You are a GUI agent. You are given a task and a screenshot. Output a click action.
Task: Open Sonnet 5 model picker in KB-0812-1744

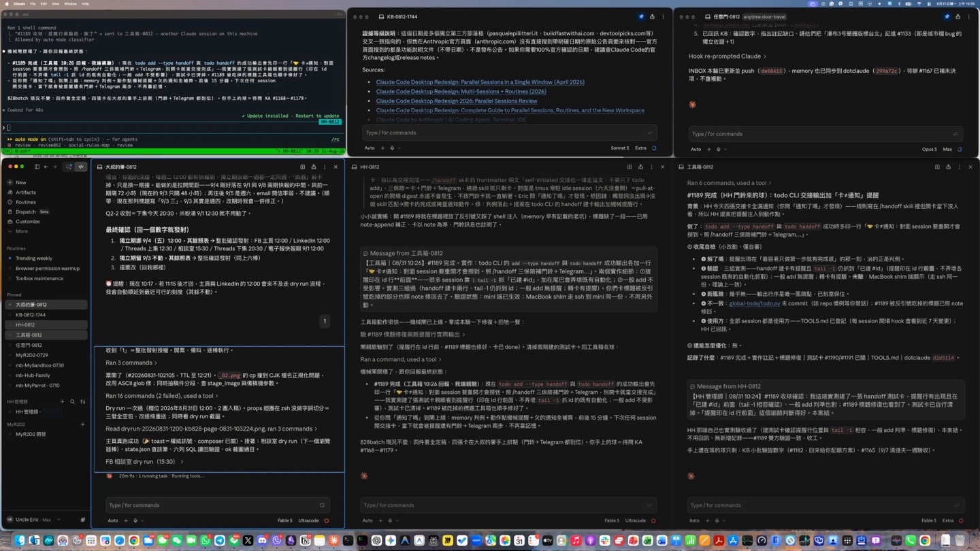pos(620,148)
